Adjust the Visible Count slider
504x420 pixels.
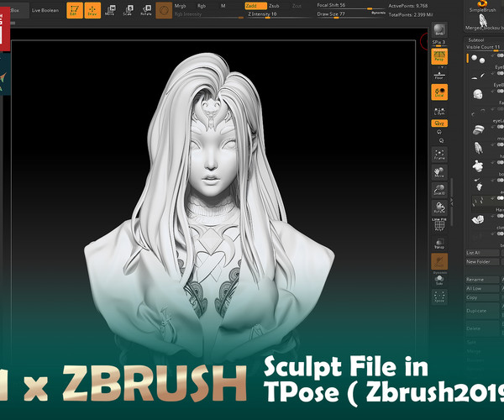click(485, 48)
